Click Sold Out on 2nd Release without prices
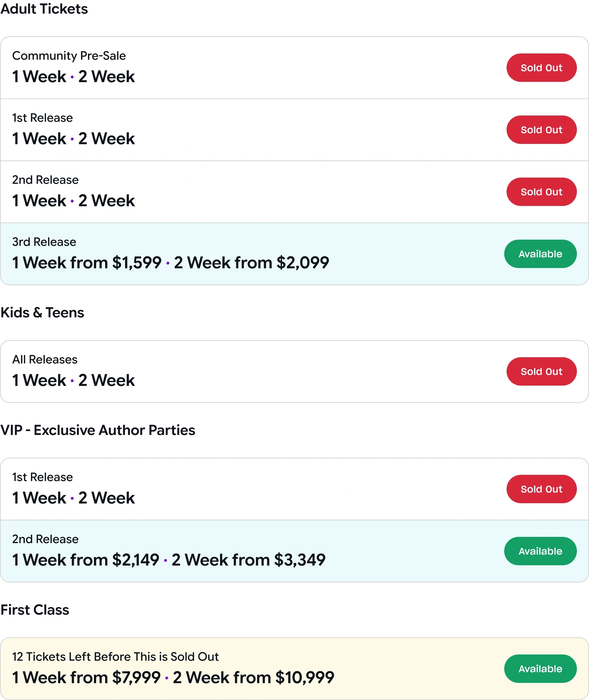This screenshot has height=700, width=589. [x=541, y=192]
